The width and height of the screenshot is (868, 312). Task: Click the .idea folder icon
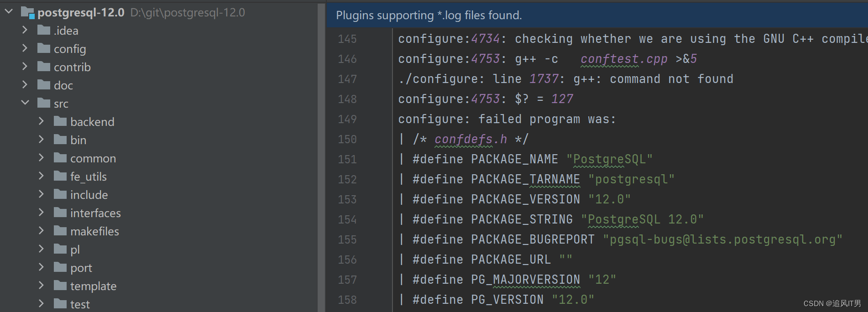coord(44,30)
